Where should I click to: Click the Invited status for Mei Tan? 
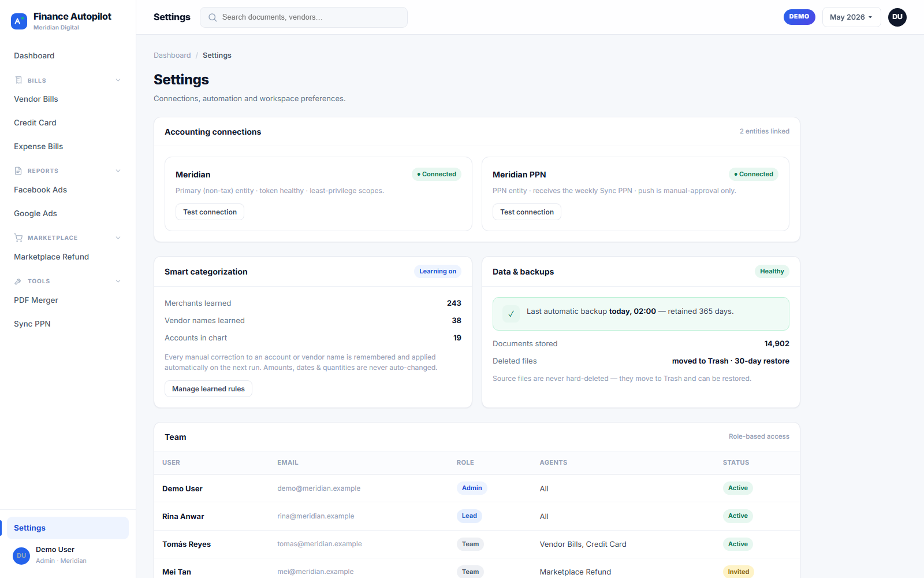(x=739, y=572)
